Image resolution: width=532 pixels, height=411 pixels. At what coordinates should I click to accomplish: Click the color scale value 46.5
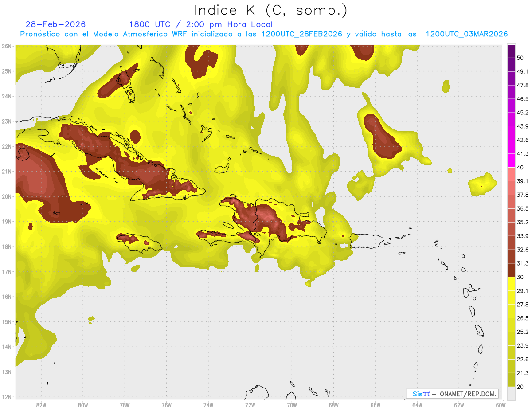coord(522,99)
